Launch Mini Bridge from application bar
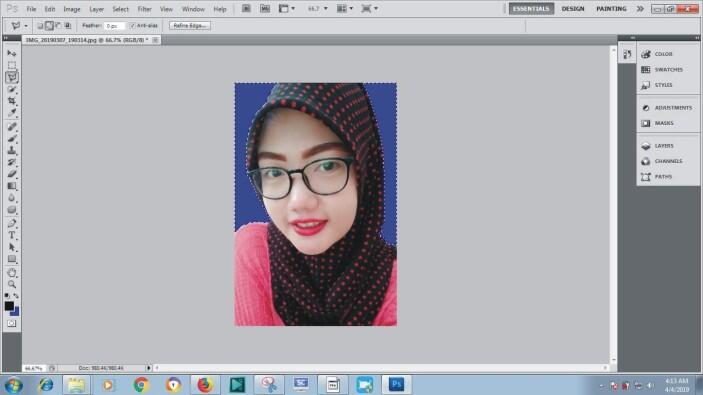Viewport: 703px width, 395px height. click(x=265, y=9)
